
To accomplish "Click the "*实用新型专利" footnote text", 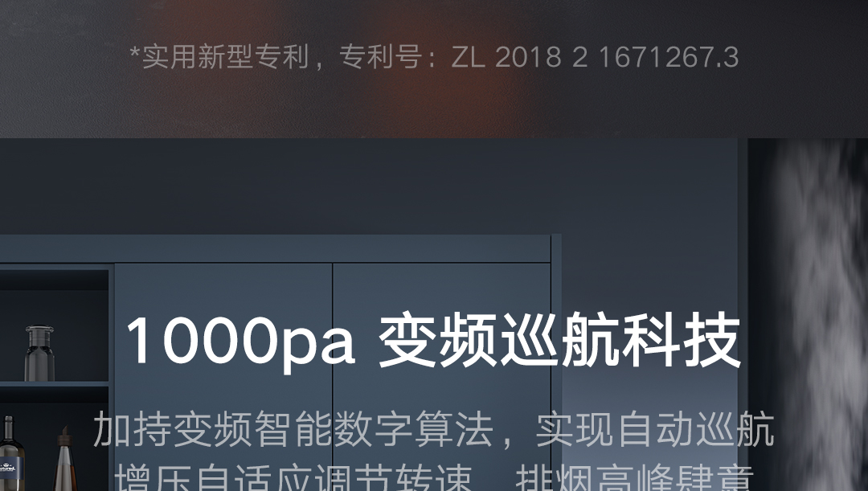I will click(x=219, y=57).
